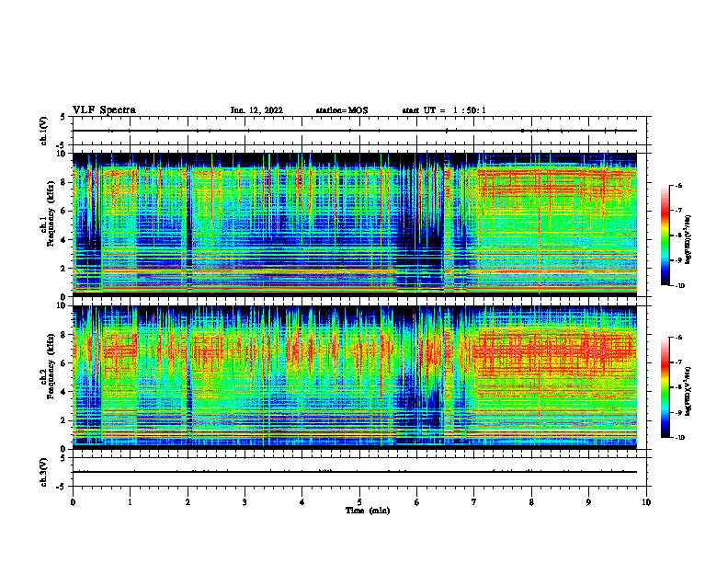Screen dimensions: 728x563
Task: Click the ch.2 "Frequency (kHz)" axis label
Action: [51, 366]
